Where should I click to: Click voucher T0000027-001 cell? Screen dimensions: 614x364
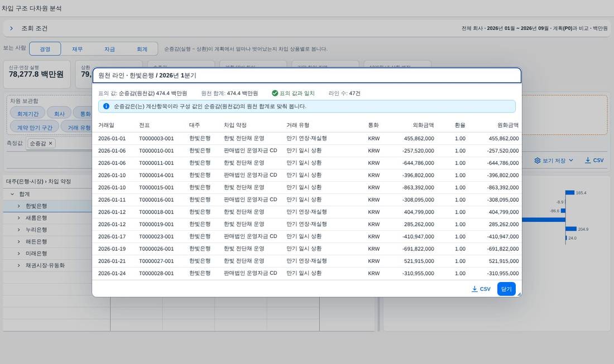tap(156, 261)
